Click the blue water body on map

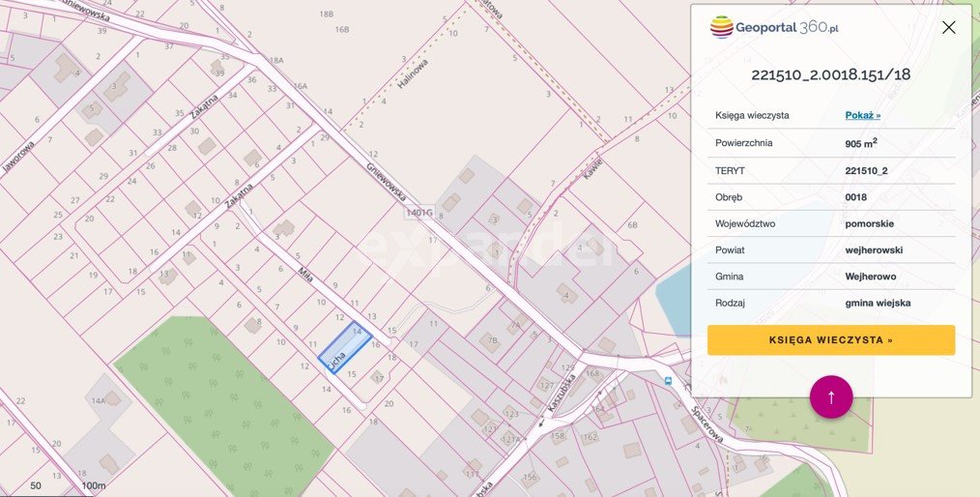click(675, 295)
